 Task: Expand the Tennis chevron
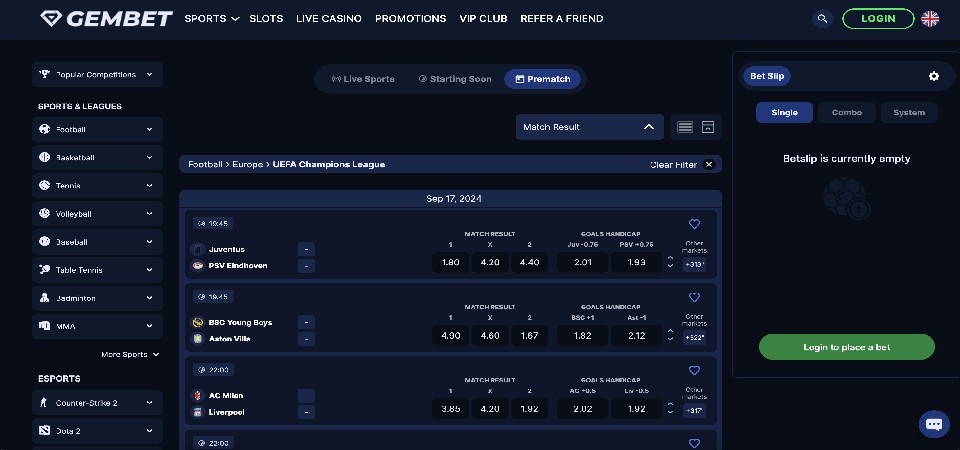point(149,186)
